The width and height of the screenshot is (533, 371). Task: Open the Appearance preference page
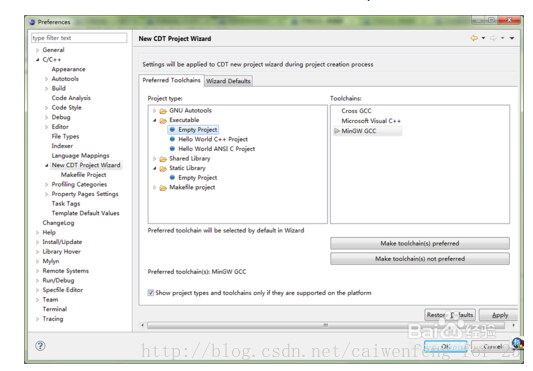[68, 69]
